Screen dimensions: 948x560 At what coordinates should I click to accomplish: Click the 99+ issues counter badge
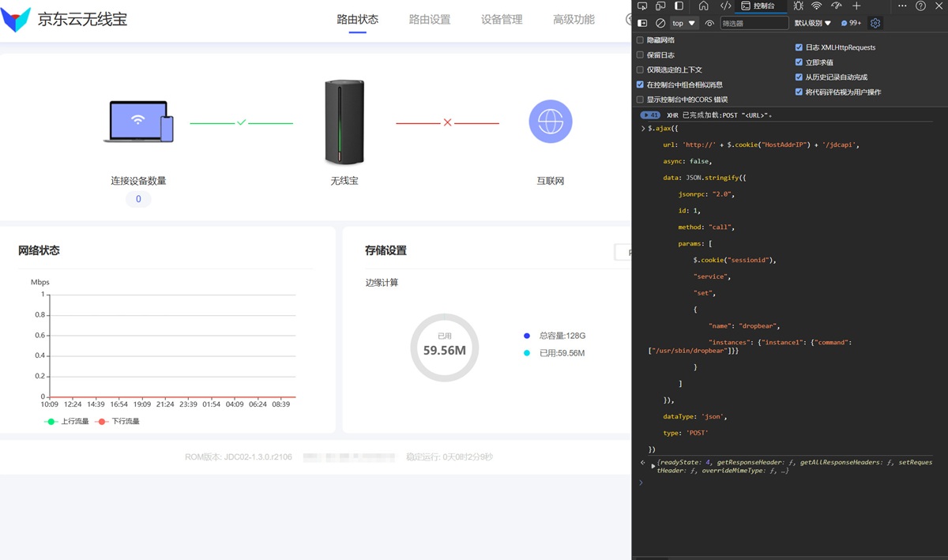pos(852,24)
